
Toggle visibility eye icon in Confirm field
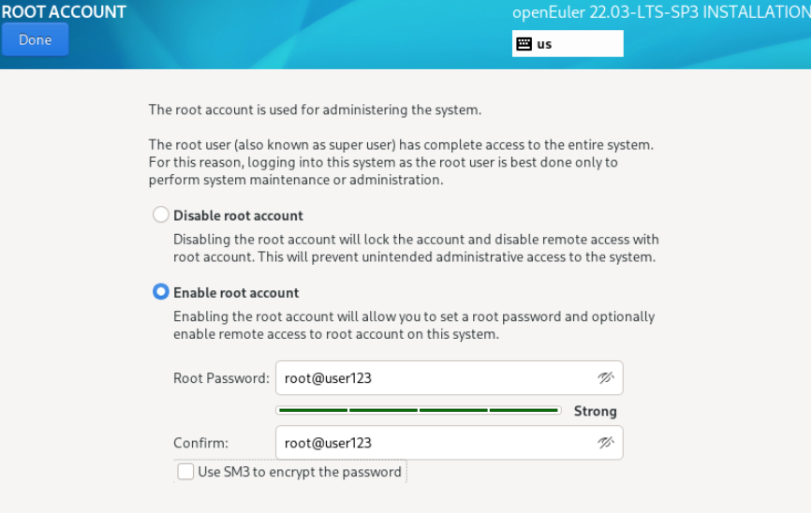(606, 443)
